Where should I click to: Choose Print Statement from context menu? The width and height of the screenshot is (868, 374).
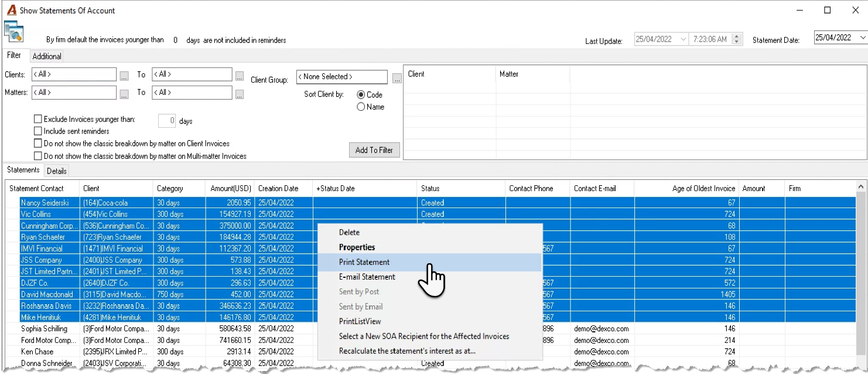coord(429,262)
